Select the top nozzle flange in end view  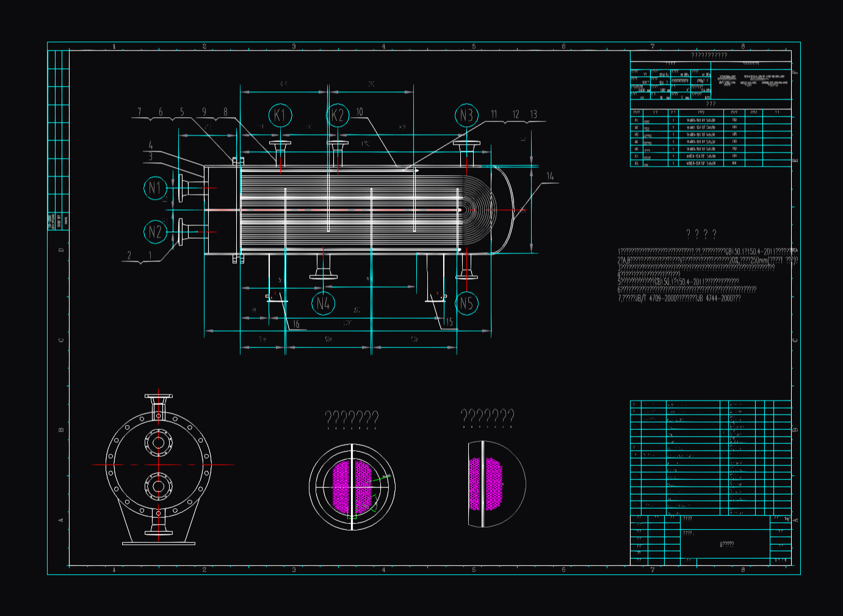[159, 397]
